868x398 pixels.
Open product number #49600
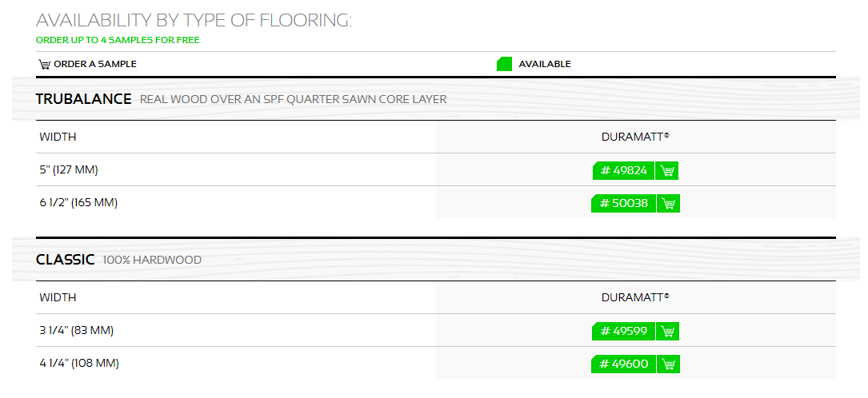[x=623, y=364]
